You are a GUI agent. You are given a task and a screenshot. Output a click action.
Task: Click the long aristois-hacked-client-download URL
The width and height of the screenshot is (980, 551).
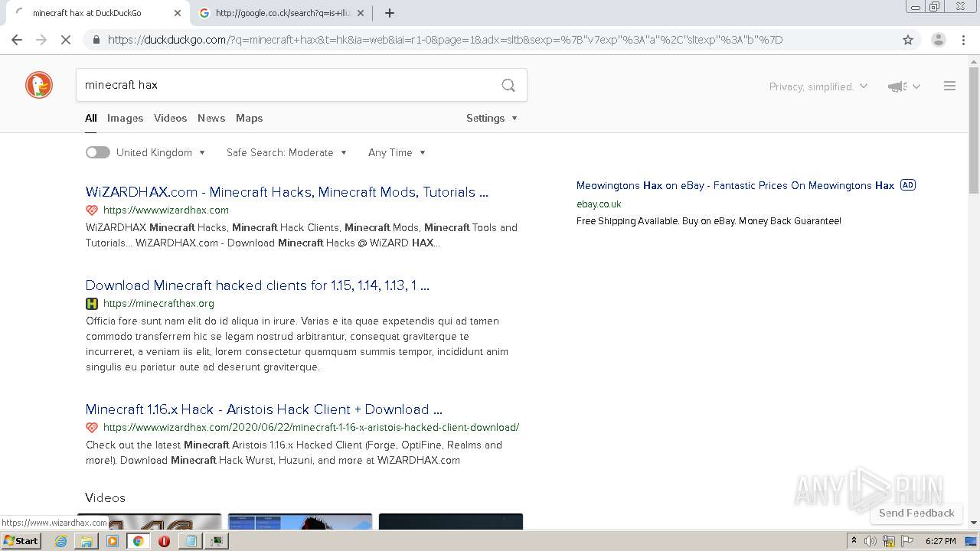click(311, 427)
